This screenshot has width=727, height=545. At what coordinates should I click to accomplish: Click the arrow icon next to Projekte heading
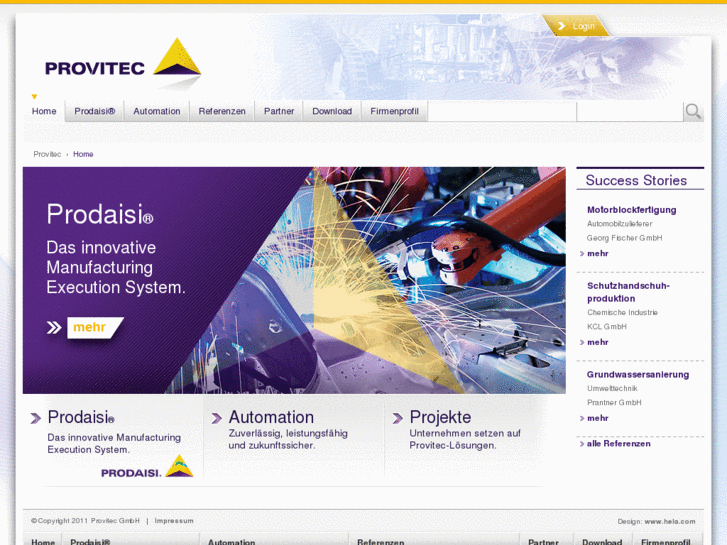click(397, 418)
